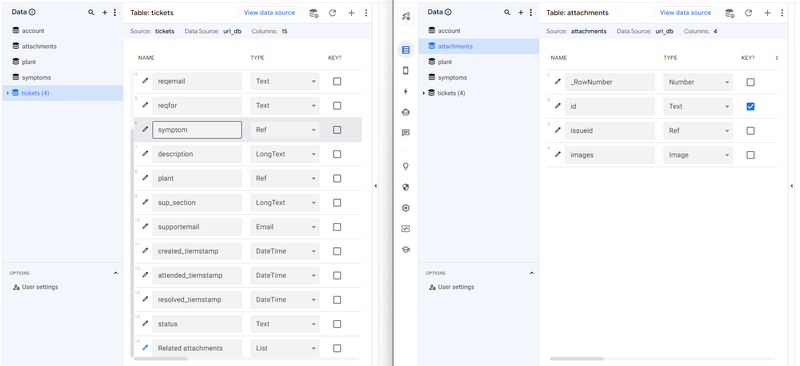Toggle key checkbox for supportemail column

click(x=337, y=227)
